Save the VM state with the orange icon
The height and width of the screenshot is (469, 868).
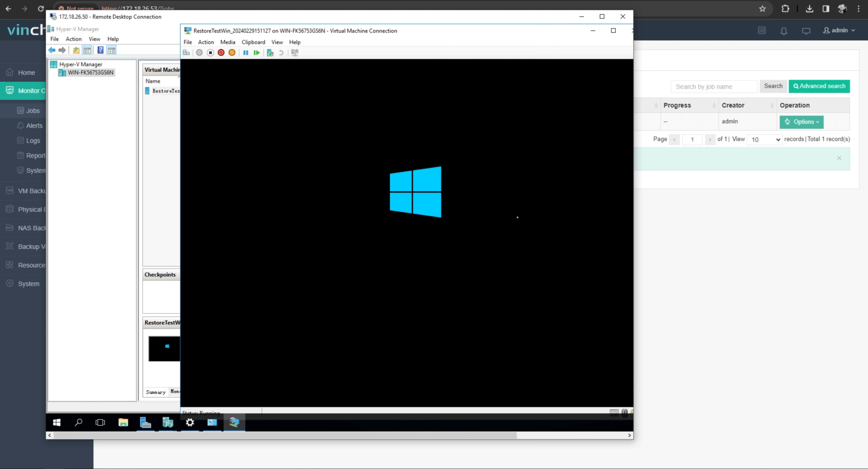pyautogui.click(x=232, y=53)
